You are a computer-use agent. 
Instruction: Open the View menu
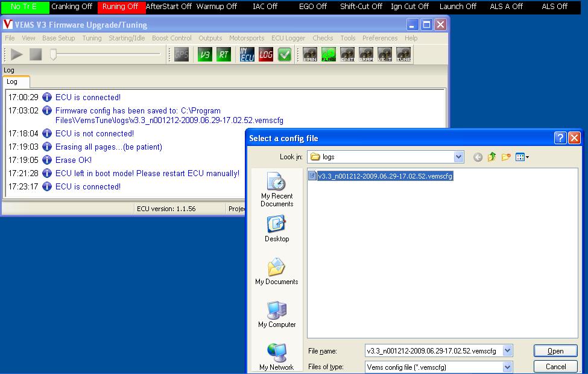28,38
